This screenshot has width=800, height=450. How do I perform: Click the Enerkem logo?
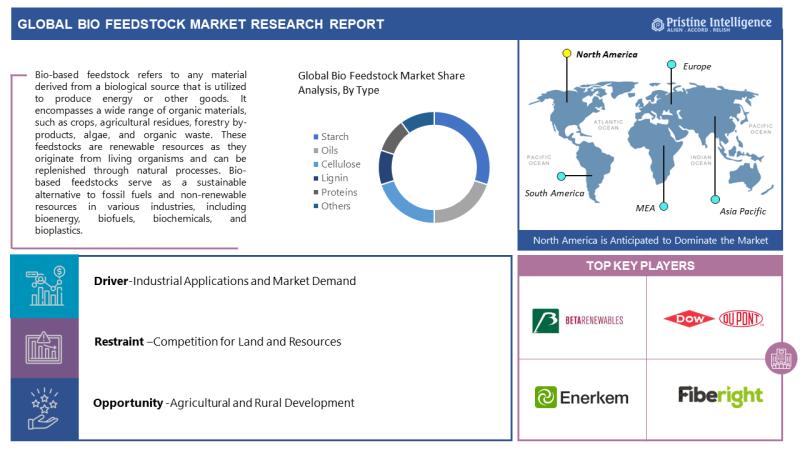(x=582, y=397)
